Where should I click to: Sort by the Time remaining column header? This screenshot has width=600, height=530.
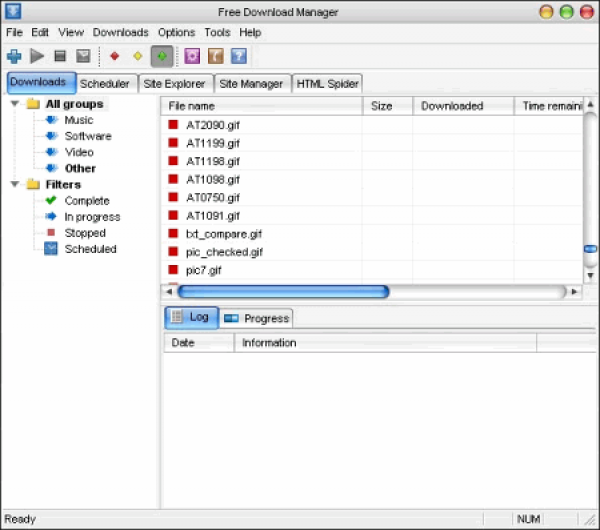pos(548,106)
